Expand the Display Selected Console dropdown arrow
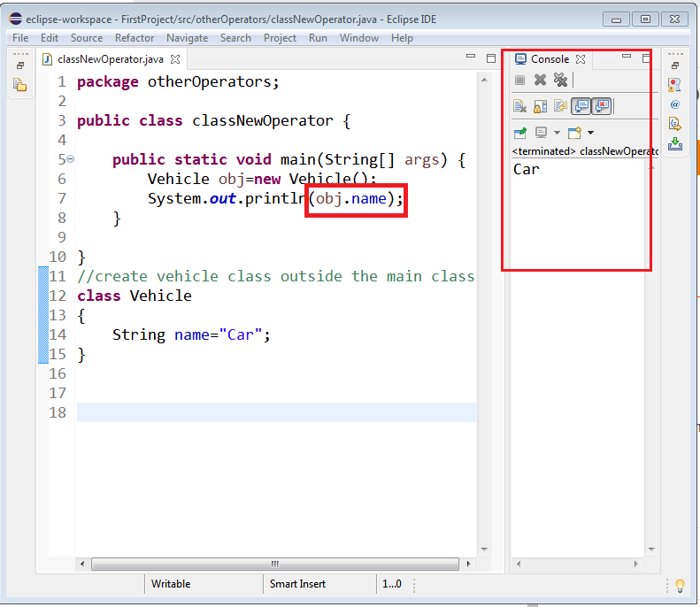The height and width of the screenshot is (607, 700). tap(557, 133)
